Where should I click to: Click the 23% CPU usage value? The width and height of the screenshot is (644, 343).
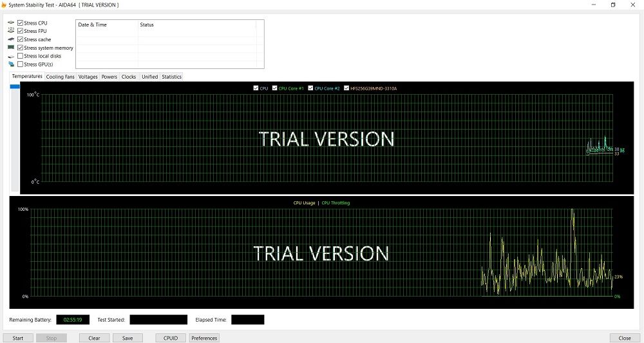618,277
